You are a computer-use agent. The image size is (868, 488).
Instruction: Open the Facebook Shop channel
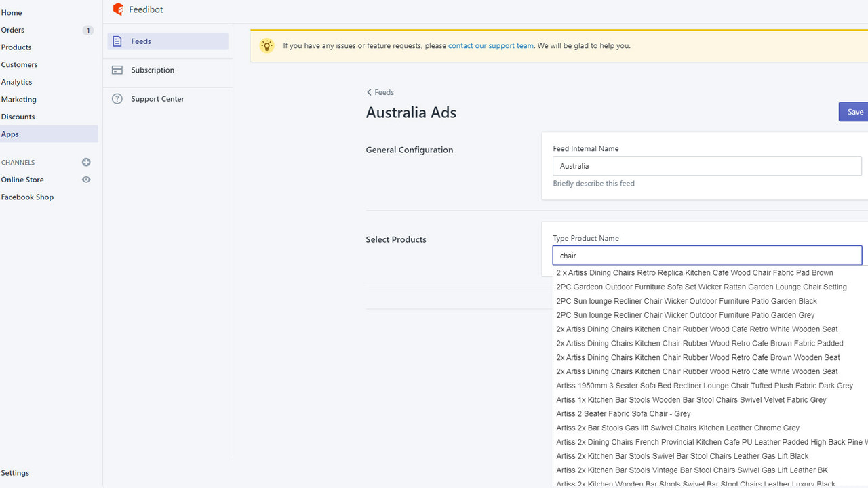tap(27, 197)
